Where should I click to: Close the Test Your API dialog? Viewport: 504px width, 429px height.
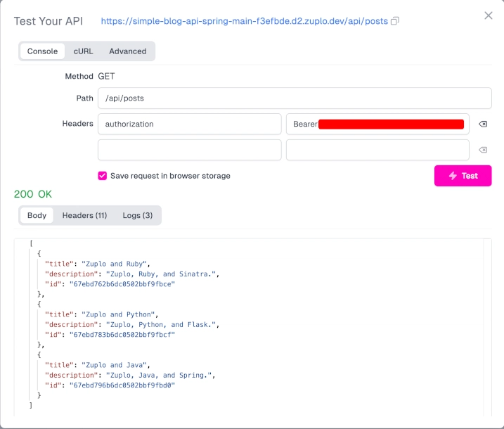(x=489, y=15)
